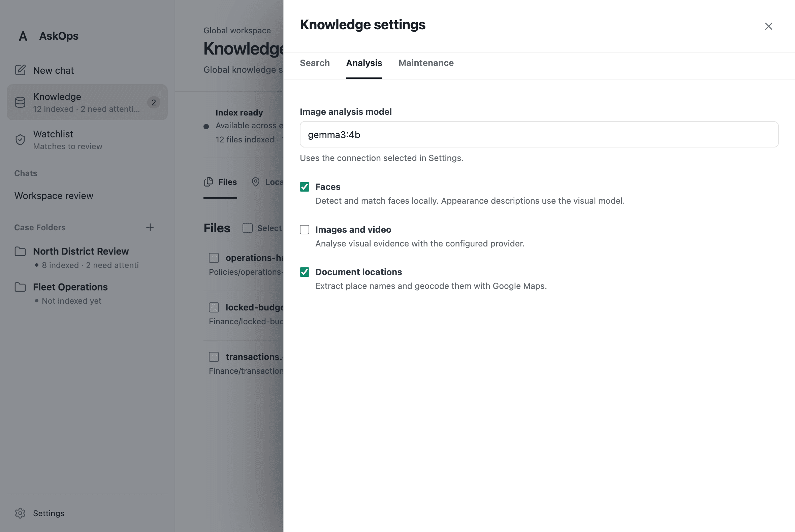Screen dimensions: 795x532
Task: Switch to the Search tab
Action: 315,63
